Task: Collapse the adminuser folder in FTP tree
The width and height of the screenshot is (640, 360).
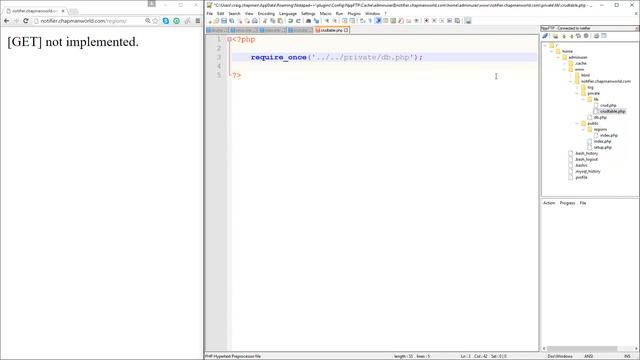Action: click(558, 58)
